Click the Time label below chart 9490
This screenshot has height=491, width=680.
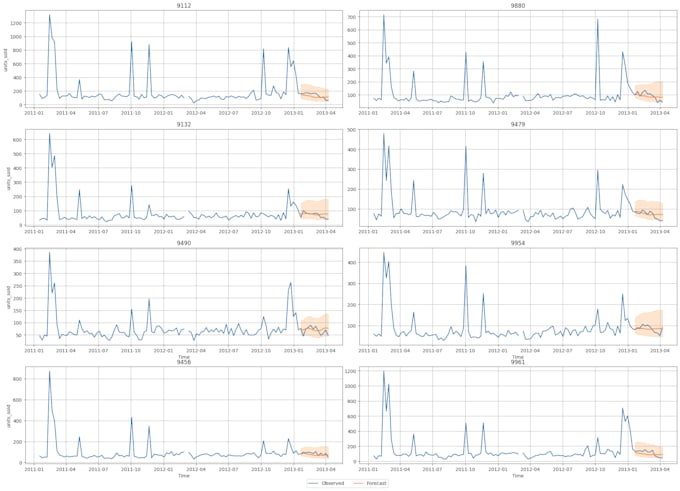coord(184,357)
